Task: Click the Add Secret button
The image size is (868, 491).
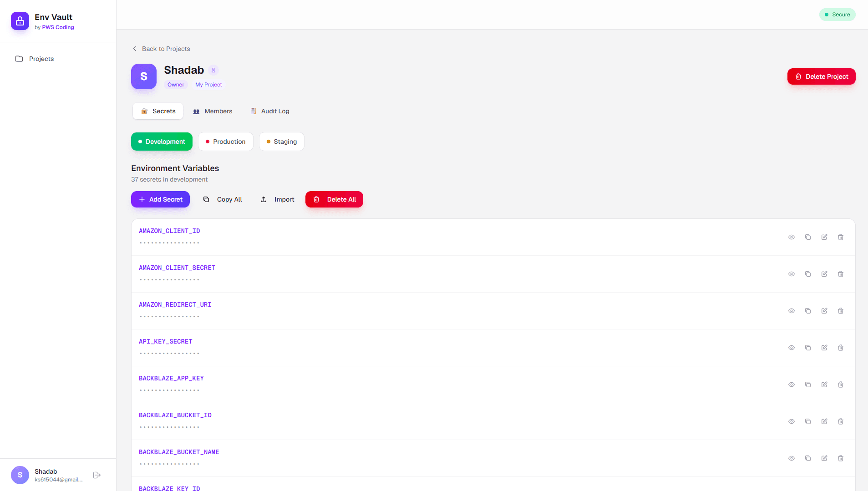Action: tap(160, 199)
